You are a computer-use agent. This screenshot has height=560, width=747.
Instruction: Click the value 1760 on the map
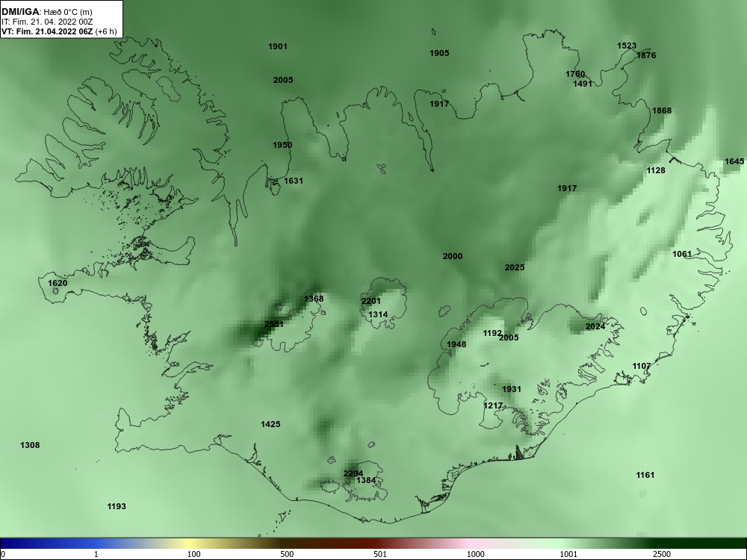pos(575,74)
